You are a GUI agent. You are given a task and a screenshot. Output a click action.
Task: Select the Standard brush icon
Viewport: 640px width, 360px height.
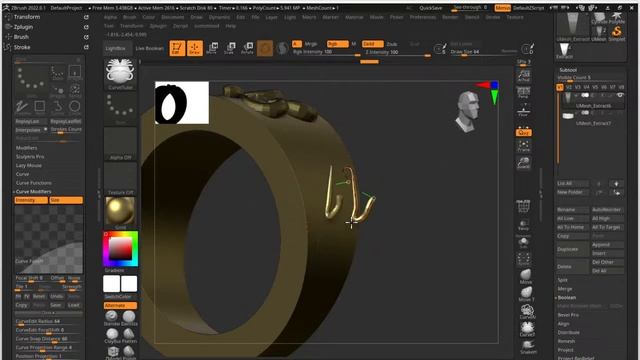click(x=111, y=318)
